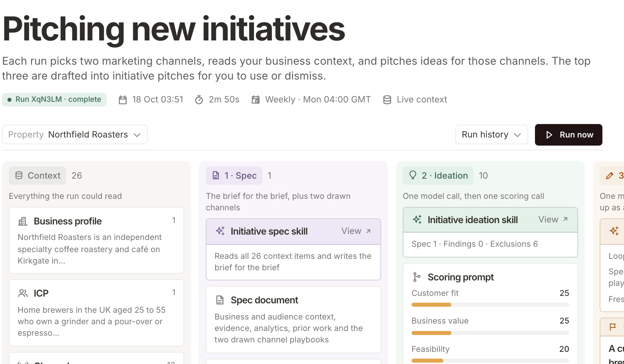Click the orange sparkle icon in the cut-off column
The image size is (624, 364).
(x=614, y=231)
